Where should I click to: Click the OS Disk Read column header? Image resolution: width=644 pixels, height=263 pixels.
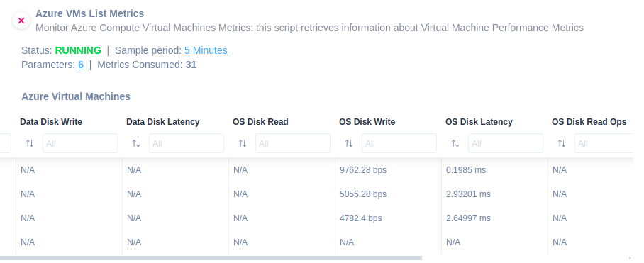click(260, 122)
